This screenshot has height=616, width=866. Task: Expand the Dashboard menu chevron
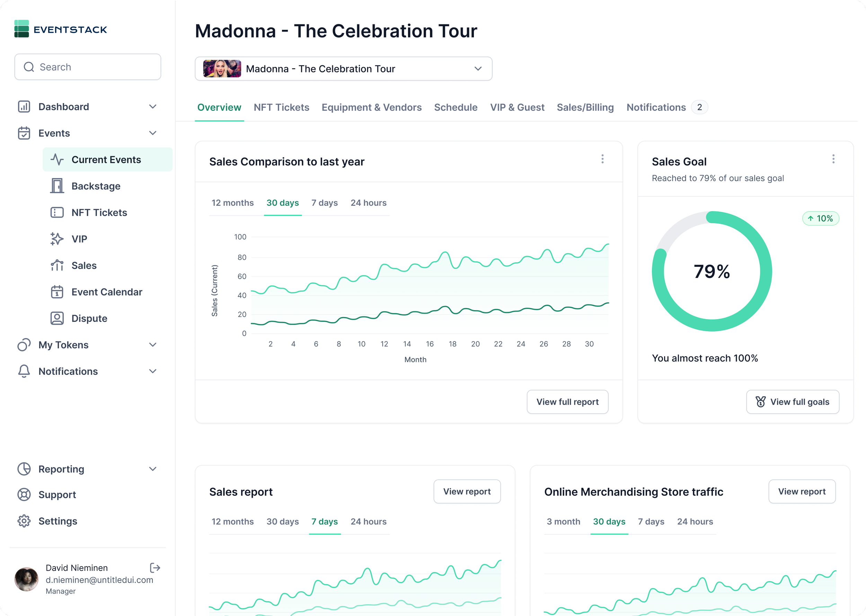point(153,107)
